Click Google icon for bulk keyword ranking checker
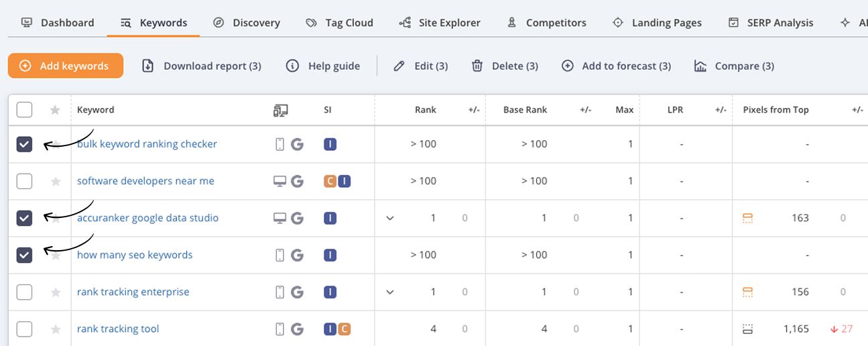Viewport: 868px width, 346px height. click(x=297, y=144)
